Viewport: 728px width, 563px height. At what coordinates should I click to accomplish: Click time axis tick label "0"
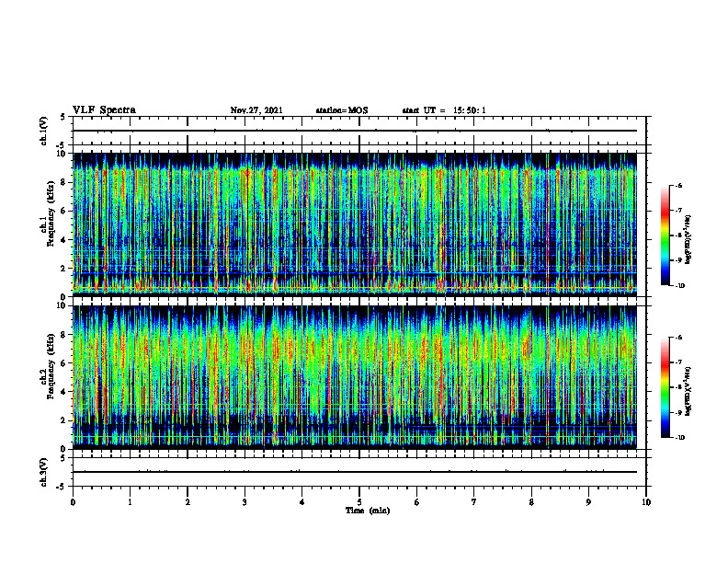click(x=73, y=502)
